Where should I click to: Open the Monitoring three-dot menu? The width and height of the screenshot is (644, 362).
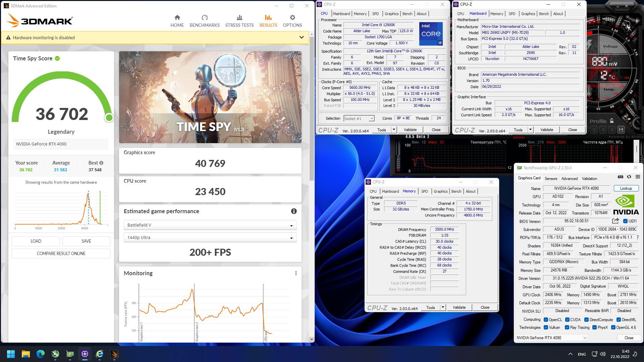(296, 273)
